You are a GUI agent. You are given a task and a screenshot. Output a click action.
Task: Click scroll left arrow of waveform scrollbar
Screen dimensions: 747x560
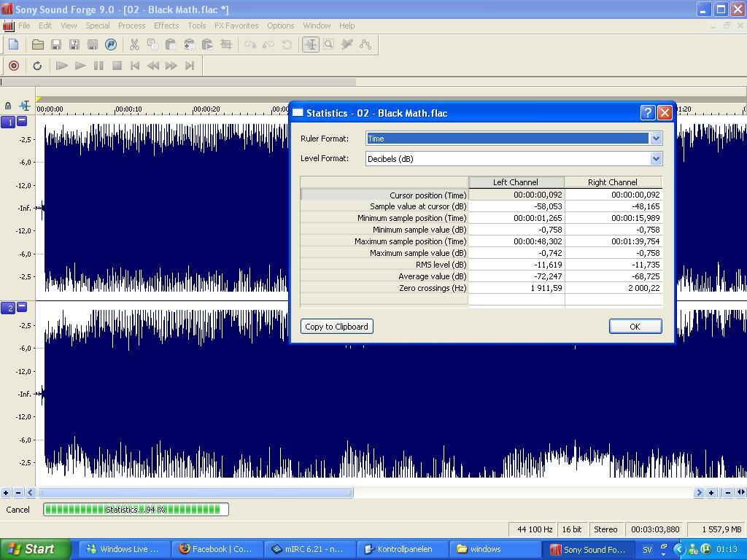(31, 493)
